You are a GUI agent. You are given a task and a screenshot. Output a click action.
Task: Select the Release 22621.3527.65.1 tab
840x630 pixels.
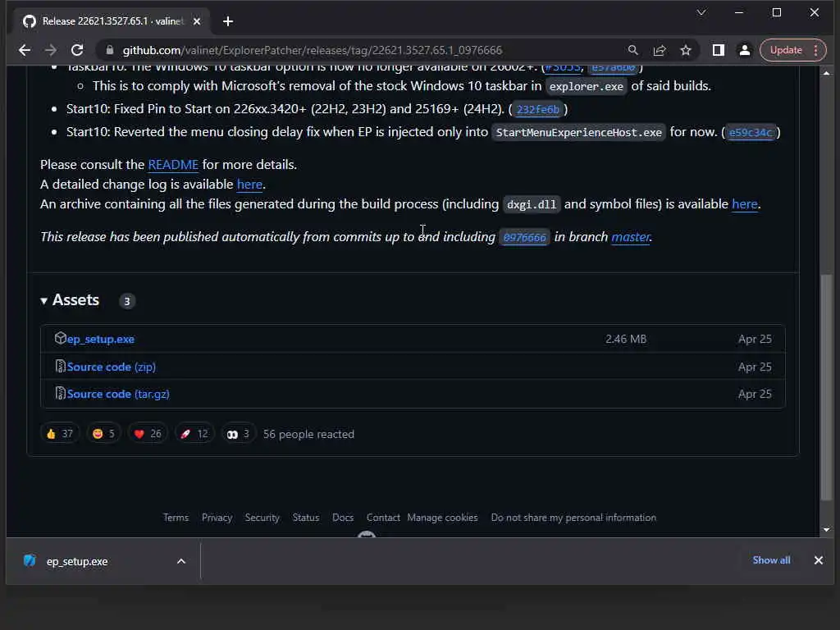(x=112, y=21)
